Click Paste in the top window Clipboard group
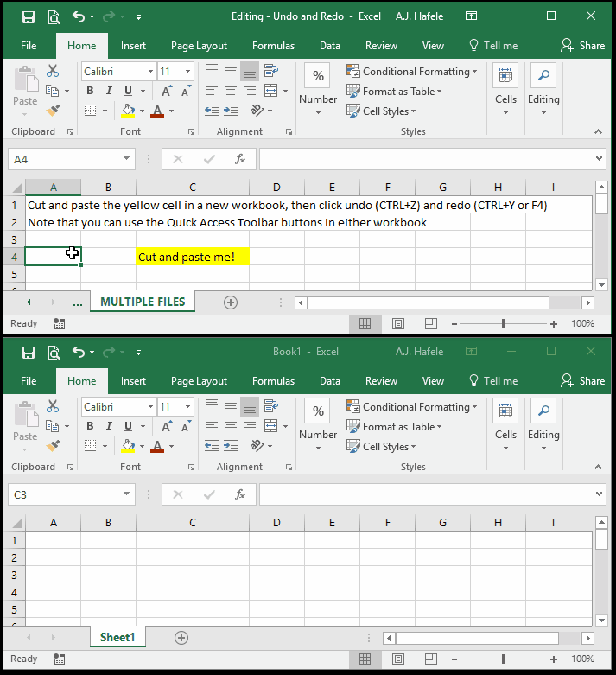 [25, 91]
